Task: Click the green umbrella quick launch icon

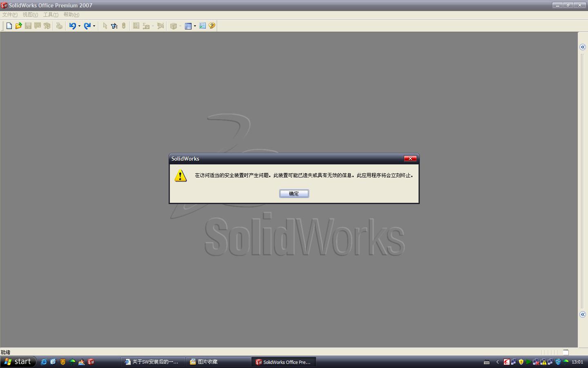Action: (72, 362)
